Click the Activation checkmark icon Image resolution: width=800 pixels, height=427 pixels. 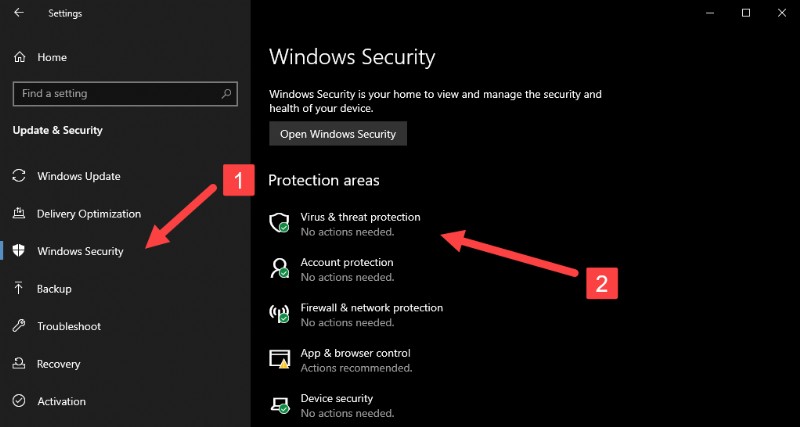19,401
